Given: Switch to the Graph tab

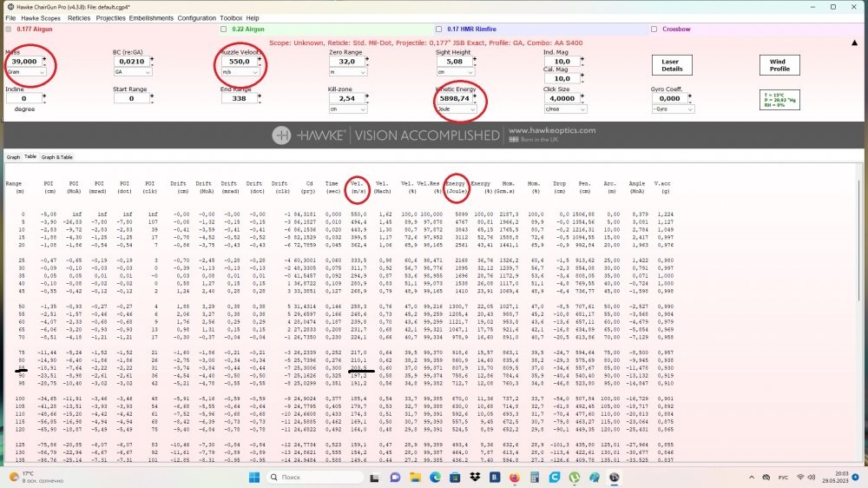Looking at the screenshot, I should pos(13,157).
